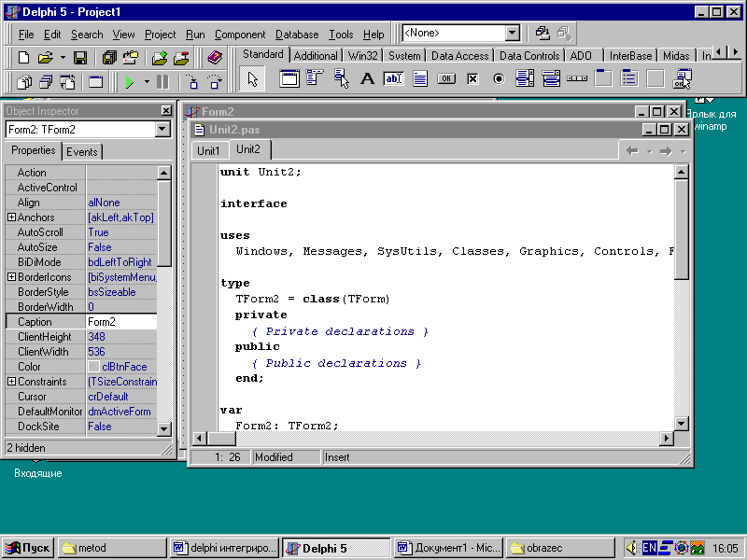Click the View Unit toolbar icon

24,82
